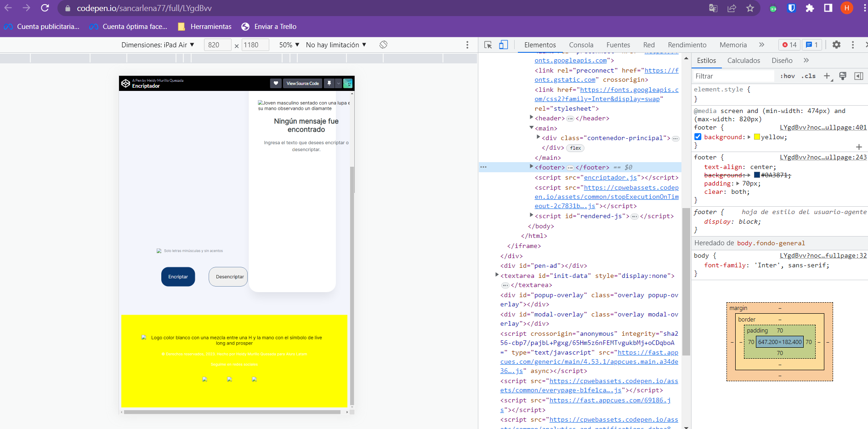Open the H profile avatar
868x429 pixels.
point(846,8)
